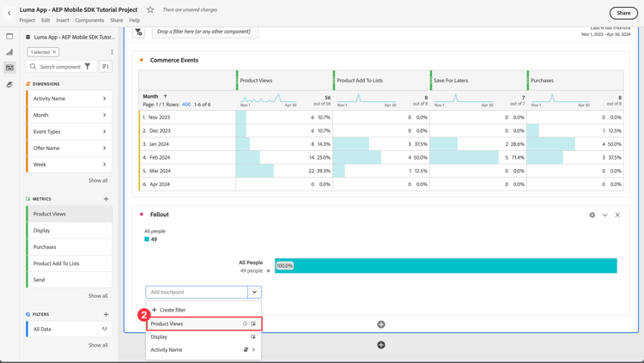Open the Components menu
The height and width of the screenshot is (363, 644).
[89, 20]
